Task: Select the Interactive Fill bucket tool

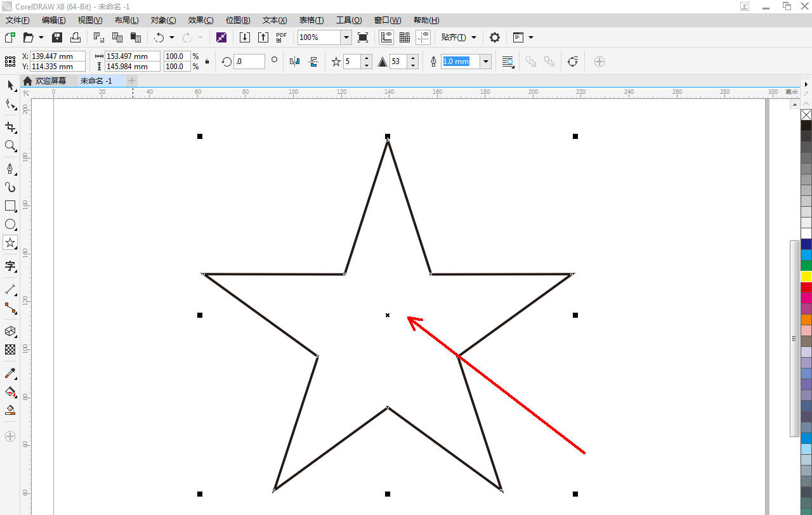Action: (10, 391)
